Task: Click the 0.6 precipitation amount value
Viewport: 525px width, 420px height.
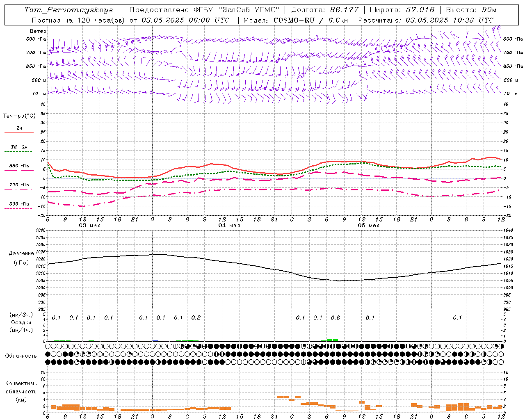Action: tap(336, 317)
